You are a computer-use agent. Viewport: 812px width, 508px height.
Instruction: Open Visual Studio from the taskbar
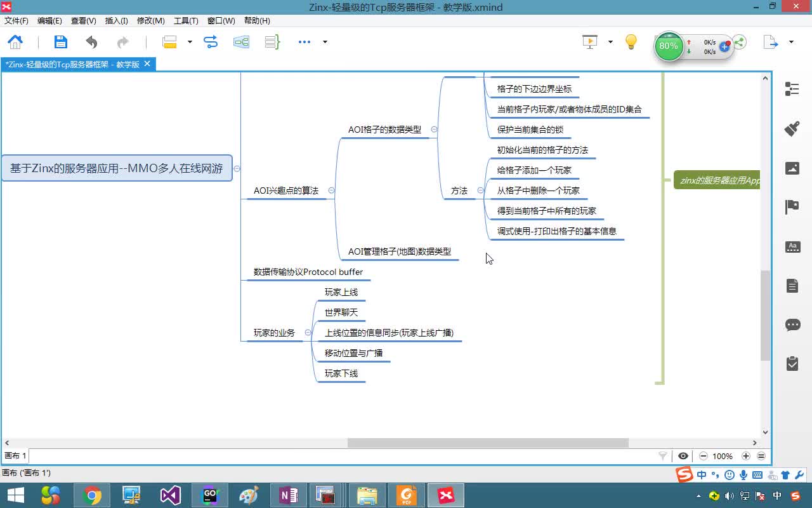(x=171, y=495)
